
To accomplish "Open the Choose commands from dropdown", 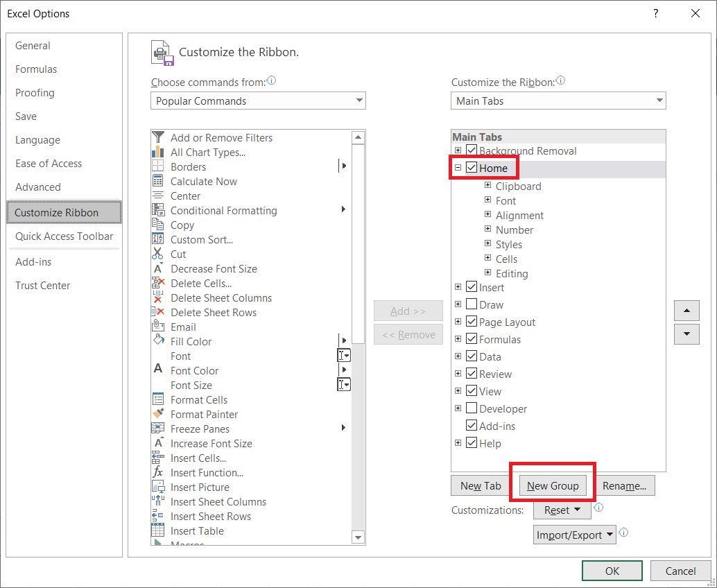I will coord(258,101).
